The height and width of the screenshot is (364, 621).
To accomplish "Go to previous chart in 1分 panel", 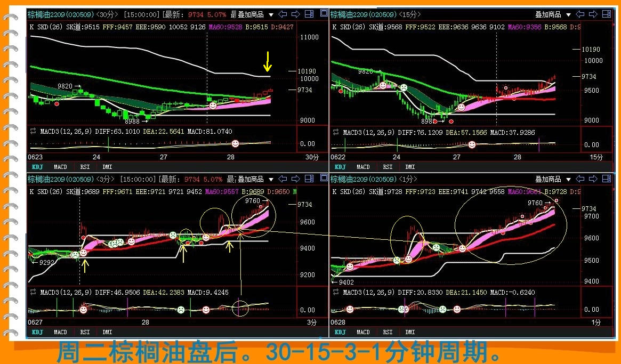I will pyautogui.click(x=580, y=179).
